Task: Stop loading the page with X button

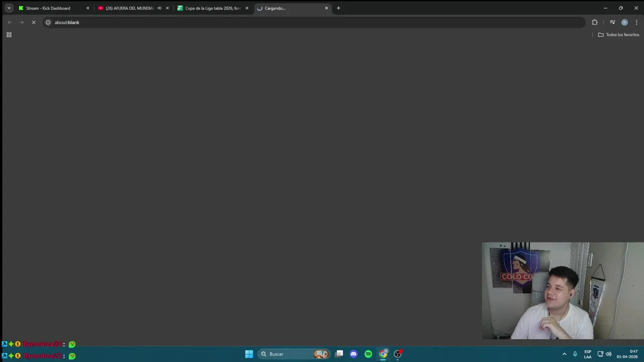Action: coord(34,22)
